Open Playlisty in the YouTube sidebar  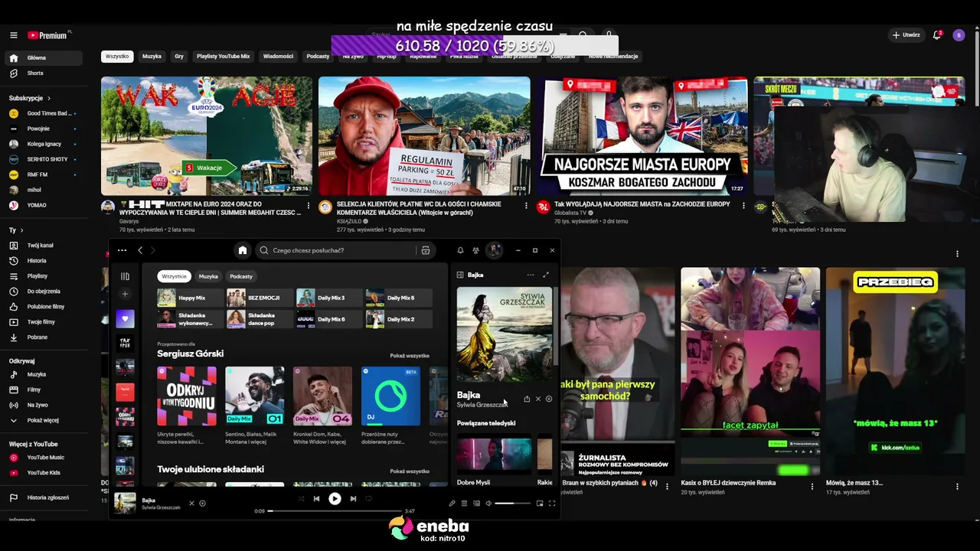pos(43,276)
